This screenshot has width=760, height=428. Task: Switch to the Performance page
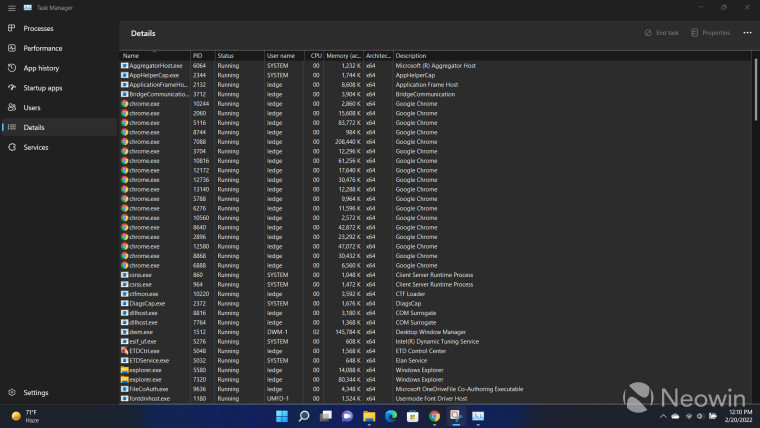pyautogui.click(x=59, y=48)
